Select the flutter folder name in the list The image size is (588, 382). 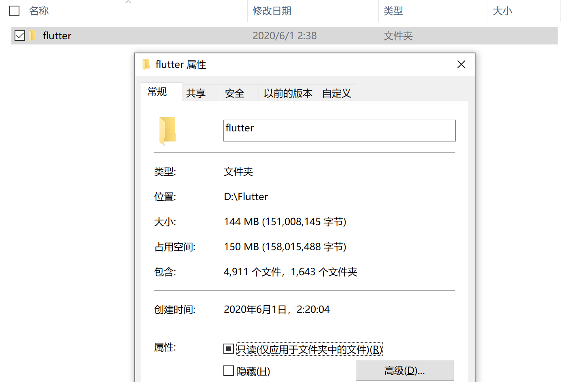57,36
